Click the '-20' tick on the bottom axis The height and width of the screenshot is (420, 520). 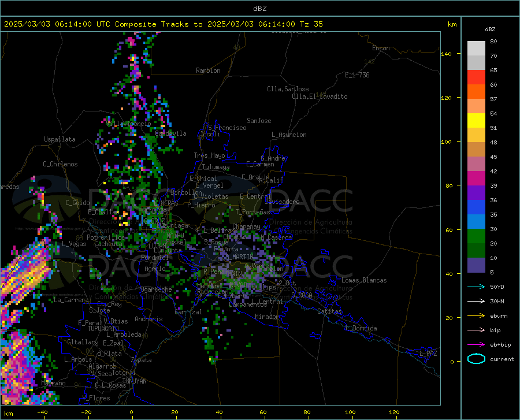coord(86,412)
